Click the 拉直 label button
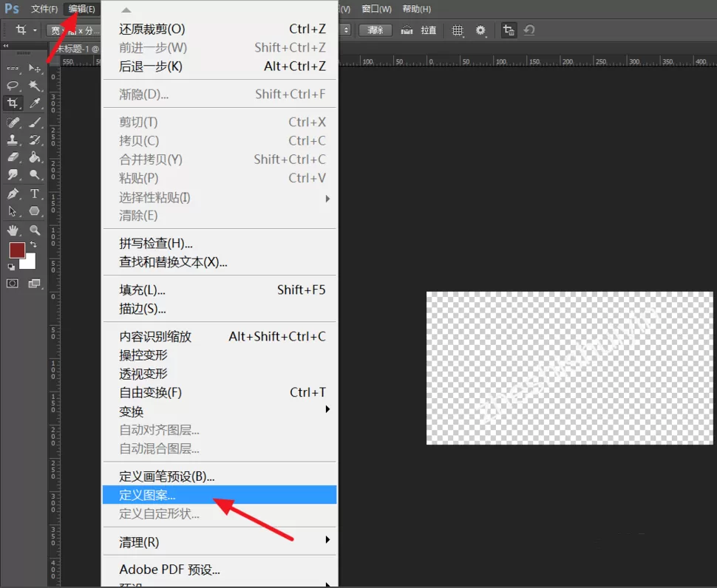Image resolution: width=717 pixels, height=588 pixels. click(429, 30)
